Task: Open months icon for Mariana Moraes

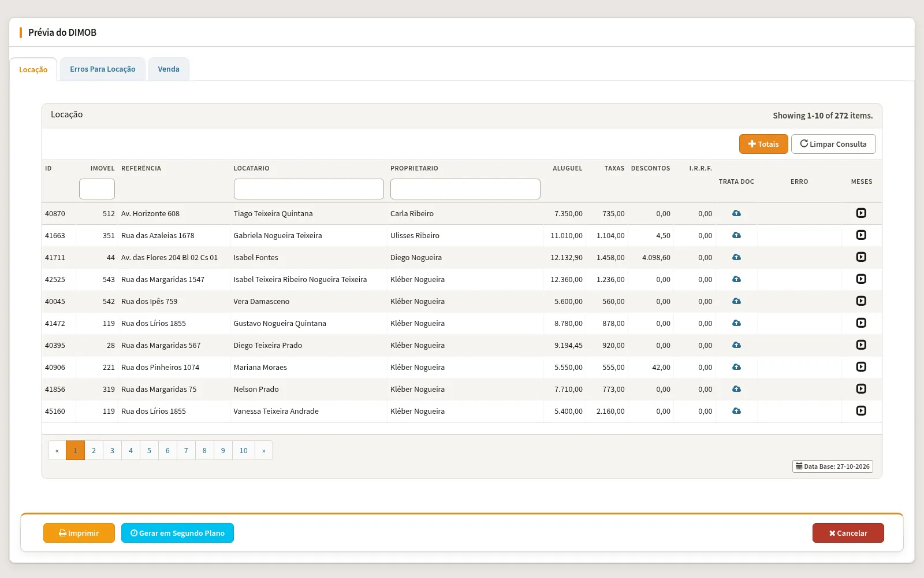Action: [x=861, y=367]
